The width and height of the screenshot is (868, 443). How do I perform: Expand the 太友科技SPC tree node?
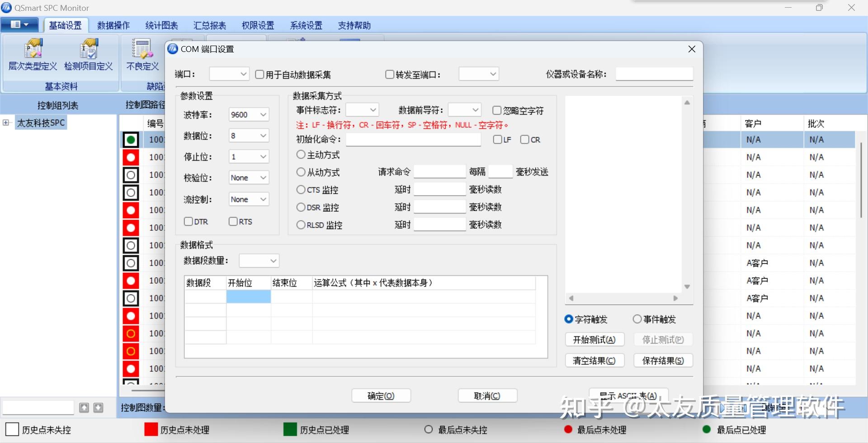[6, 122]
